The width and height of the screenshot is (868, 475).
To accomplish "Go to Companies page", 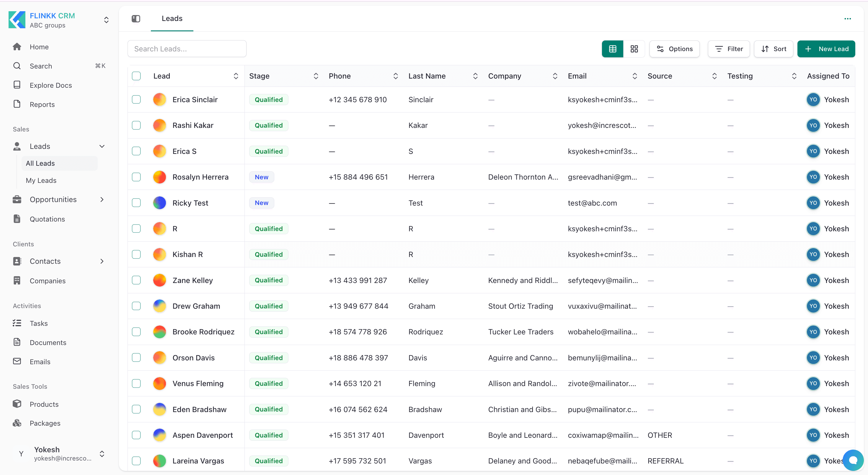I will click(x=48, y=281).
